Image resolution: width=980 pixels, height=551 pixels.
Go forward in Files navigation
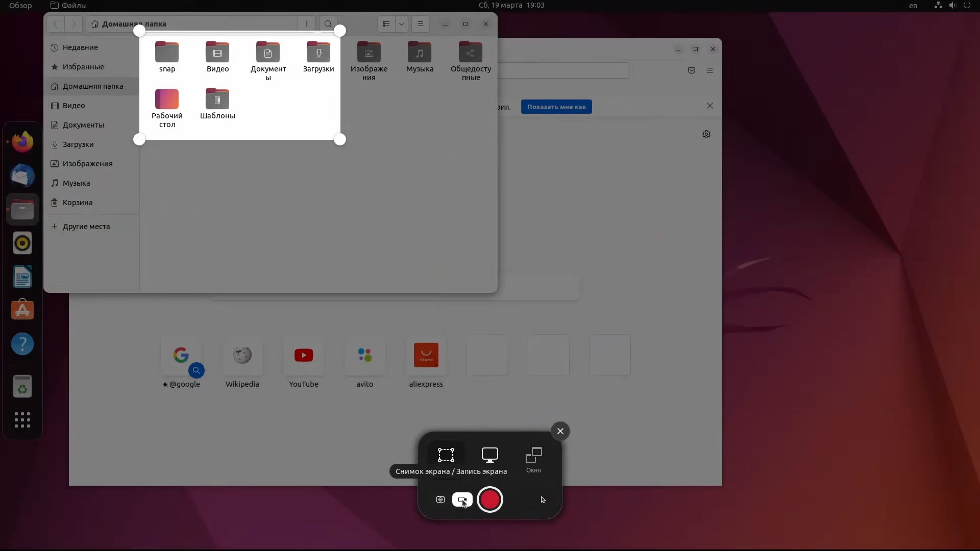73,24
